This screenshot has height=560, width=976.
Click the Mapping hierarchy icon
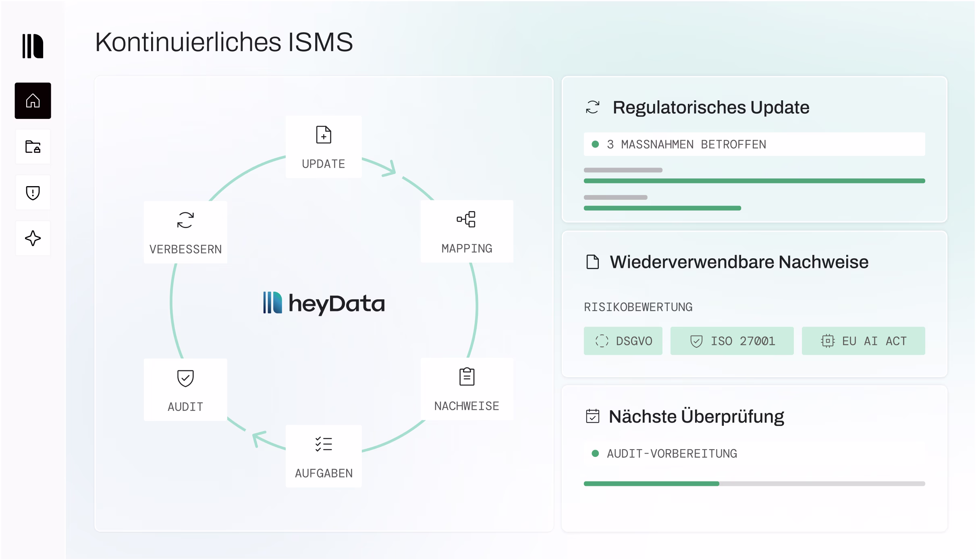(x=466, y=220)
